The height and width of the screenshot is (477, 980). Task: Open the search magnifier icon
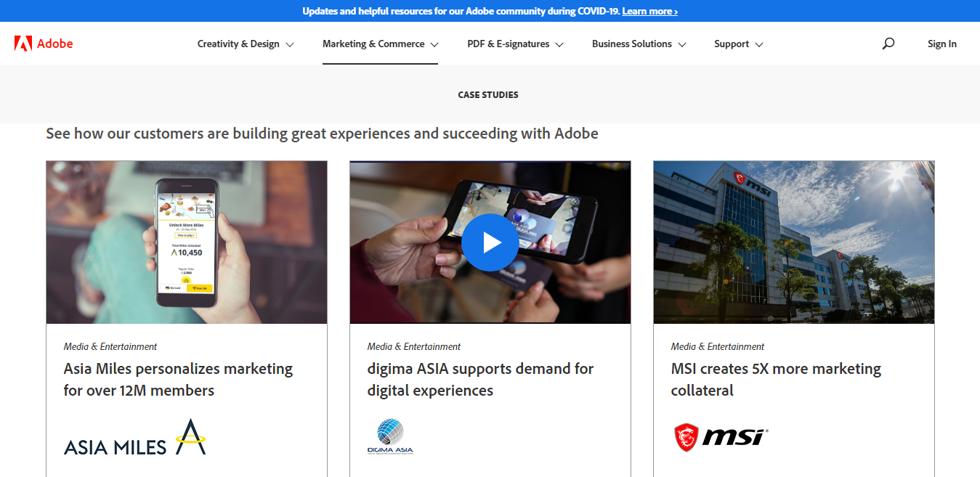(888, 44)
